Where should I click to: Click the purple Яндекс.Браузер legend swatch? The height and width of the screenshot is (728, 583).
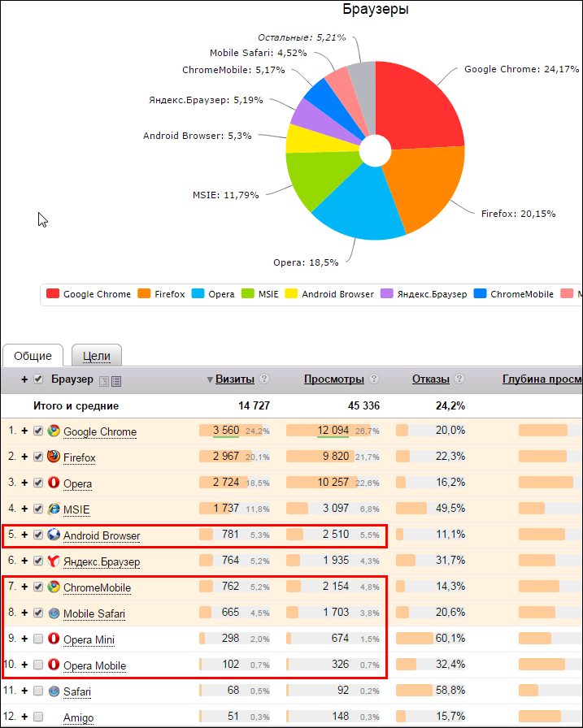(386, 293)
